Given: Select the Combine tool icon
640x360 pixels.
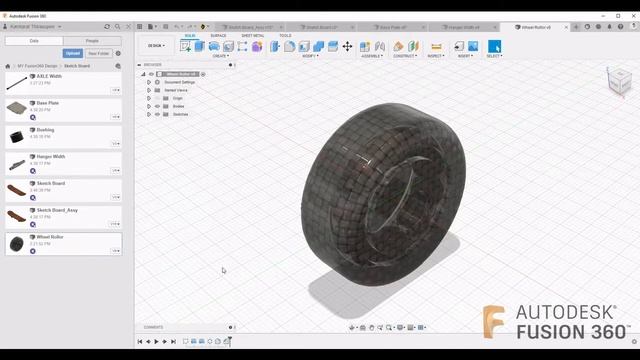Looking at the screenshot, I should coord(318,46).
